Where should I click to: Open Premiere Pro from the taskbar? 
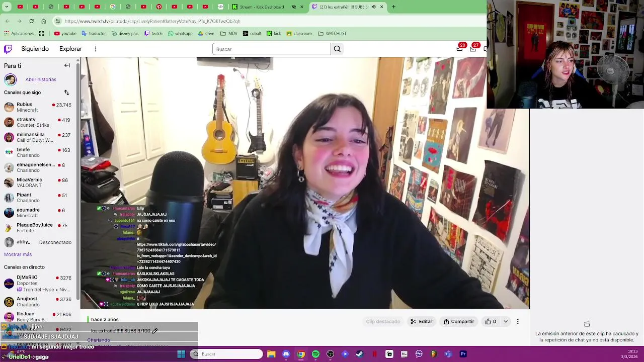point(463,354)
